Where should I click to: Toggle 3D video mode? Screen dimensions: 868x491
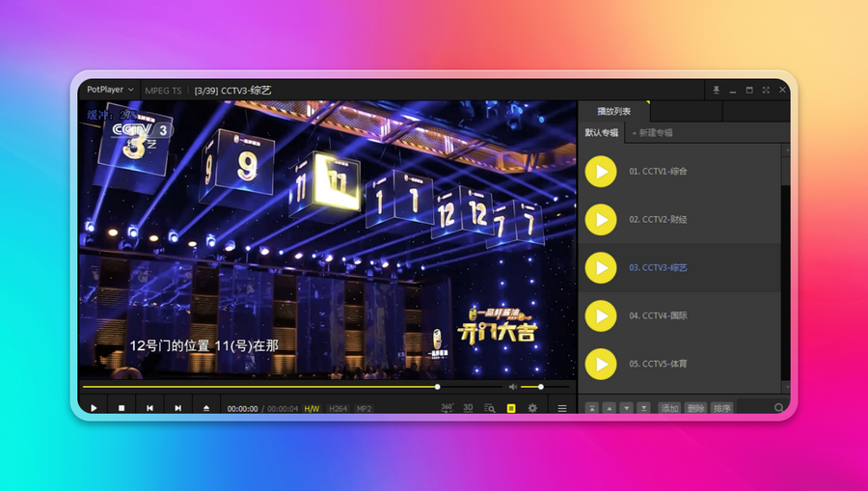pos(468,408)
